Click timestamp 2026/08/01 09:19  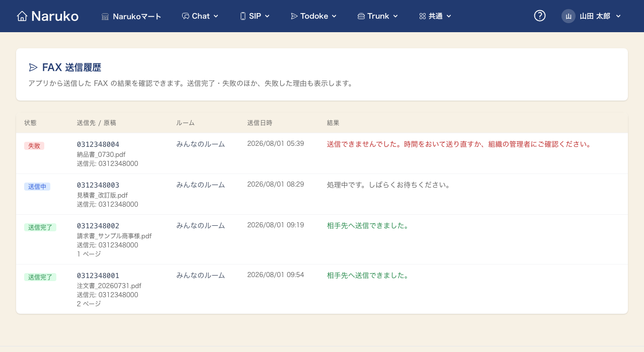[276, 225]
